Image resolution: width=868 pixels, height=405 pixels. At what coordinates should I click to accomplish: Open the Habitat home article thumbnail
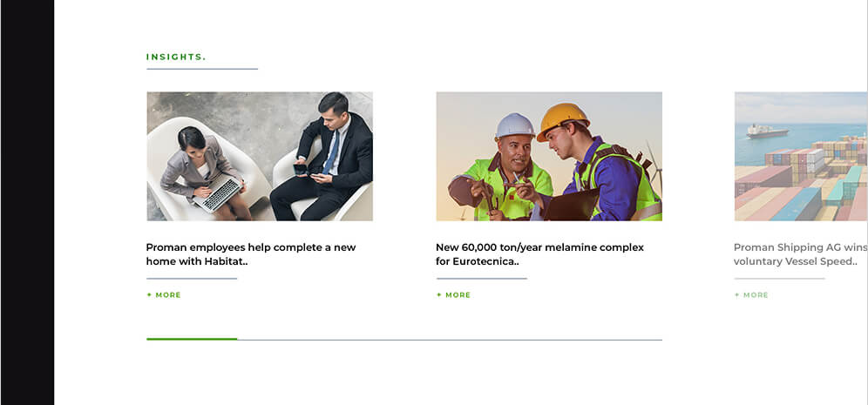[x=260, y=156]
